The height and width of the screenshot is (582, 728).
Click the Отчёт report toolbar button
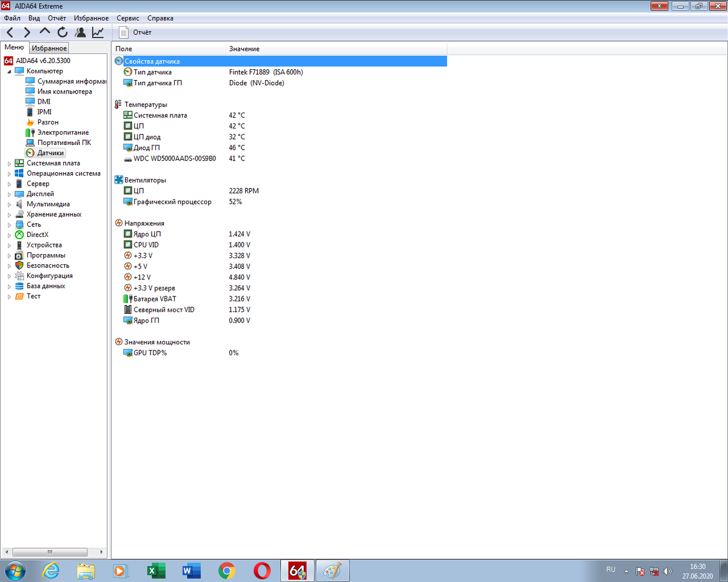[x=136, y=32]
